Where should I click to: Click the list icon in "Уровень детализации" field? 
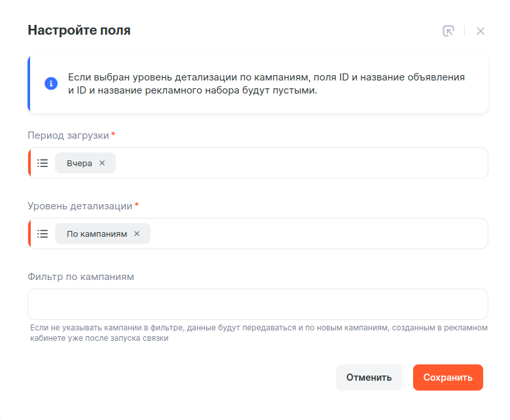[x=43, y=234]
